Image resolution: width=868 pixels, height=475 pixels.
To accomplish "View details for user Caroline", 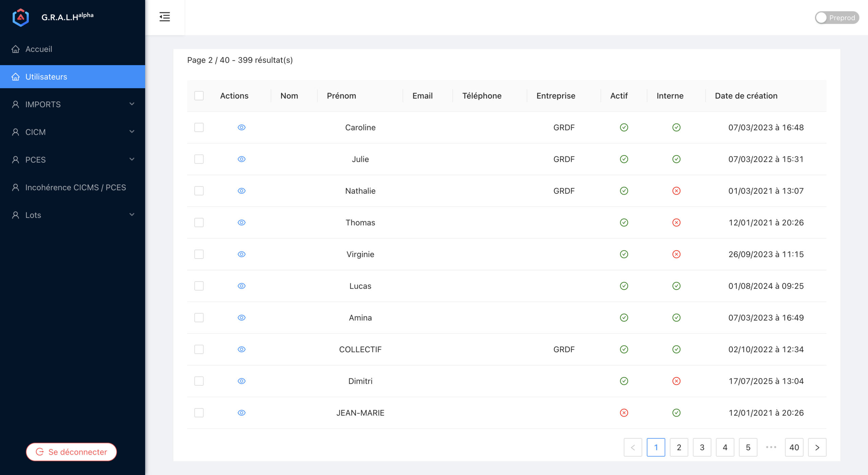I will (241, 127).
